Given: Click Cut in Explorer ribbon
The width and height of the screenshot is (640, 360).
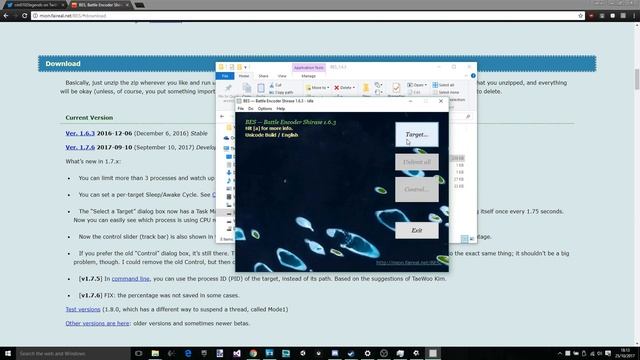Looking at the screenshot, I should [x=276, y=85].
